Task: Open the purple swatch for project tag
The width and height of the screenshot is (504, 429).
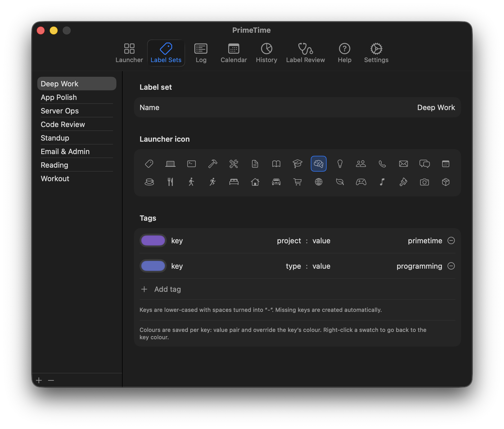Action: [153, 240]
